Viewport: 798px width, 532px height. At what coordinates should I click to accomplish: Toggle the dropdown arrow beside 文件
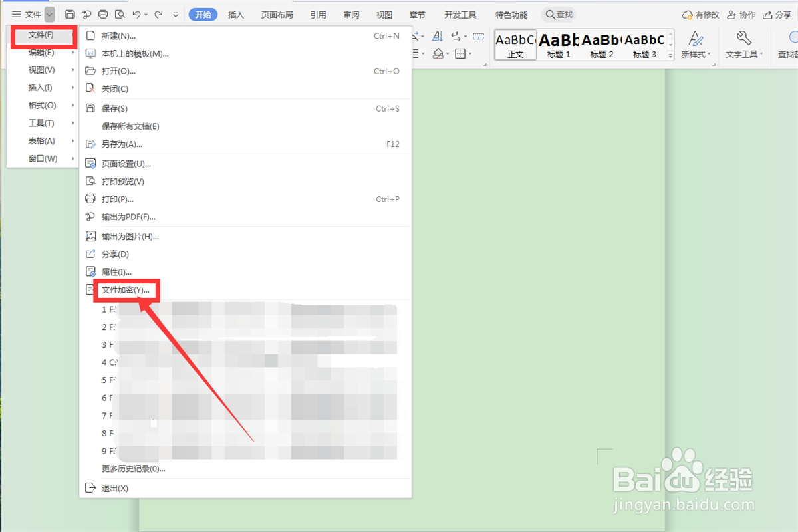click(x=50, y=15)
